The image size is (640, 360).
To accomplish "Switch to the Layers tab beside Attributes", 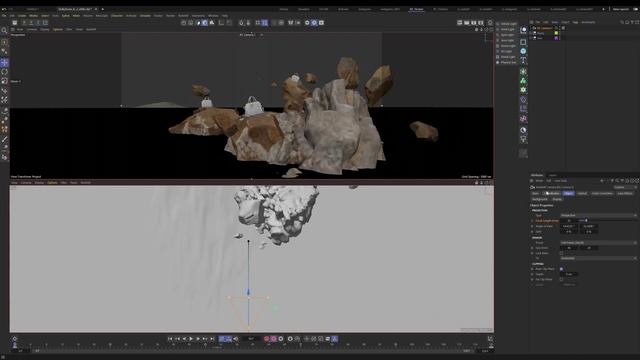I will [x=553, y=175].
